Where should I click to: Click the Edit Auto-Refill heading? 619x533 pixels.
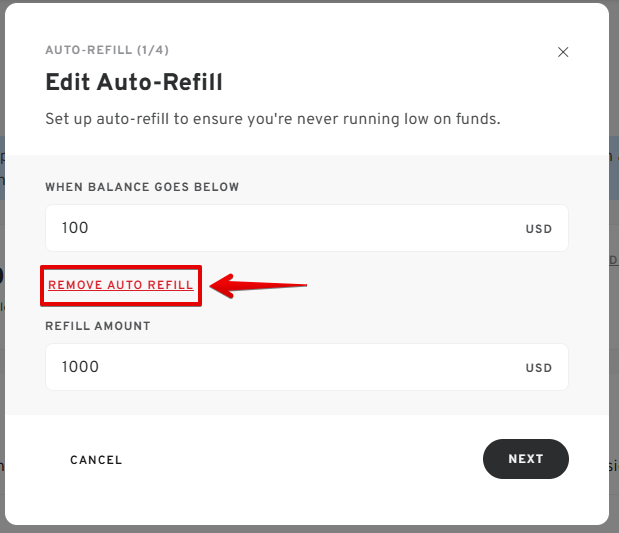pyautogui.click(x=134, y=82)
